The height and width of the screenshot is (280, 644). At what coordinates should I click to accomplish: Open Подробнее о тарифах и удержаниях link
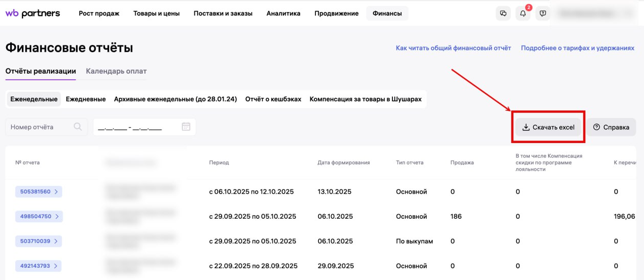577,48
